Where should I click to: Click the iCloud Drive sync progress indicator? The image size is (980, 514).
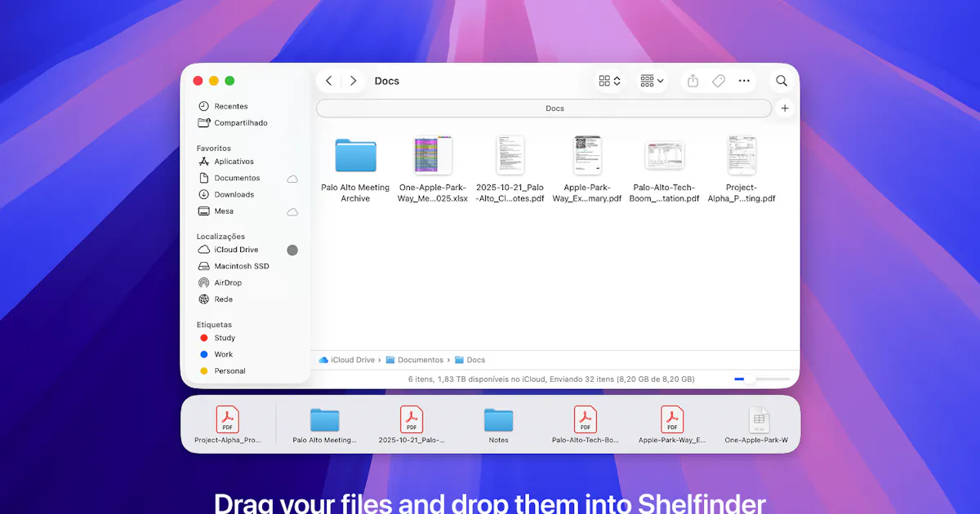pyautogui.click(x=292, y=250)
